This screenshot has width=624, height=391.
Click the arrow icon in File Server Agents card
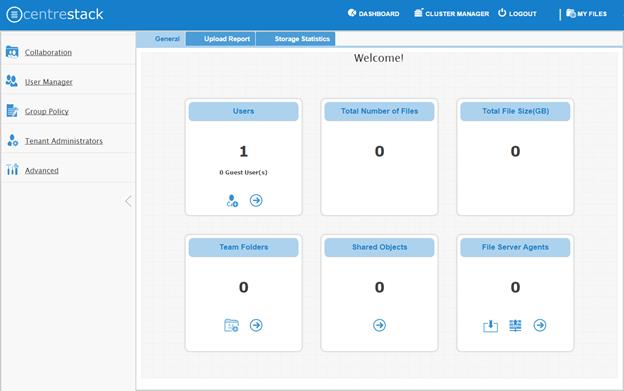pos(540,325)
